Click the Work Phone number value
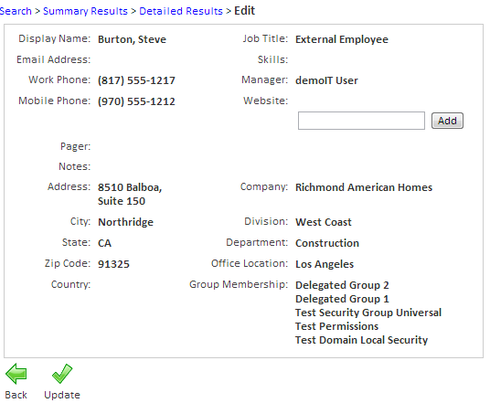 coord(136,80)
